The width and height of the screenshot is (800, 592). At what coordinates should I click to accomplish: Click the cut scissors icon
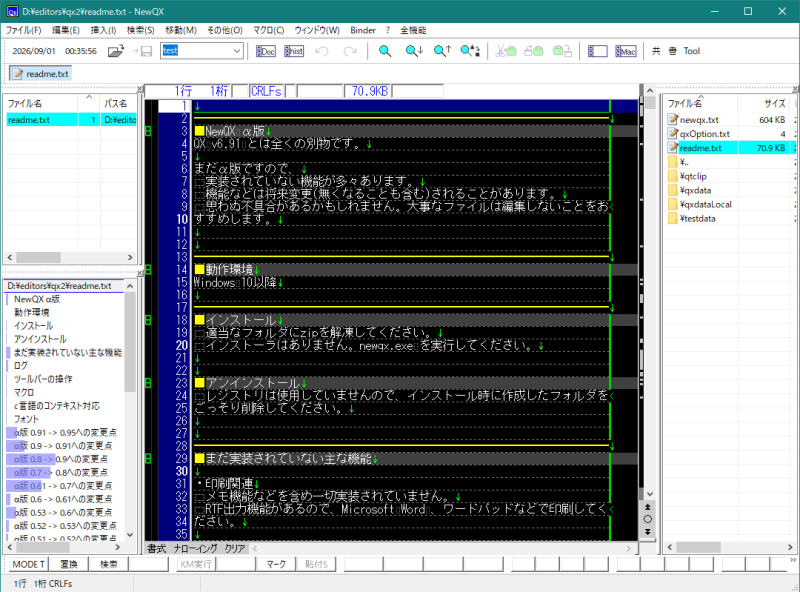[506, 51]
